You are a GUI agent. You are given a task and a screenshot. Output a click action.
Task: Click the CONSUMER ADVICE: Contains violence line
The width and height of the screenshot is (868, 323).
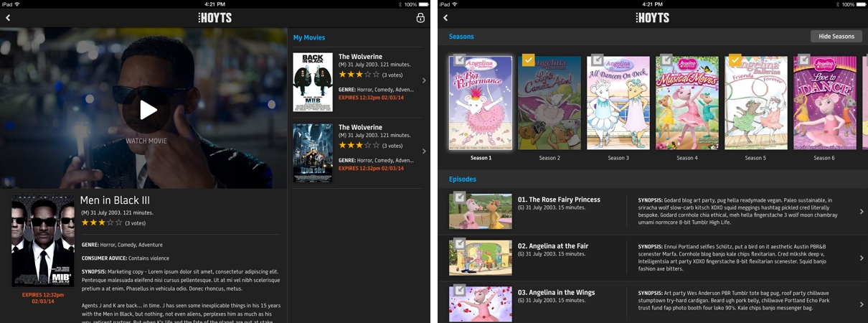pos(126,258)
